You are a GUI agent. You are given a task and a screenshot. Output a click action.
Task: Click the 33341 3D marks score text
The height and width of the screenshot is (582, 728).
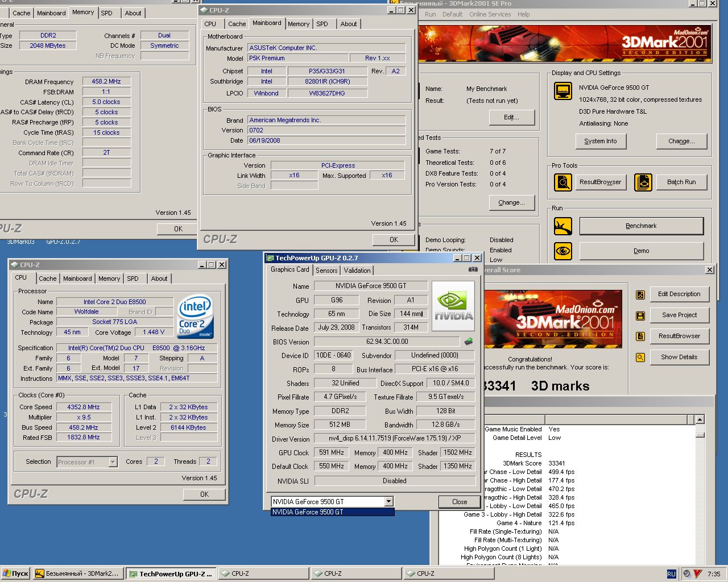click(536, 386)
